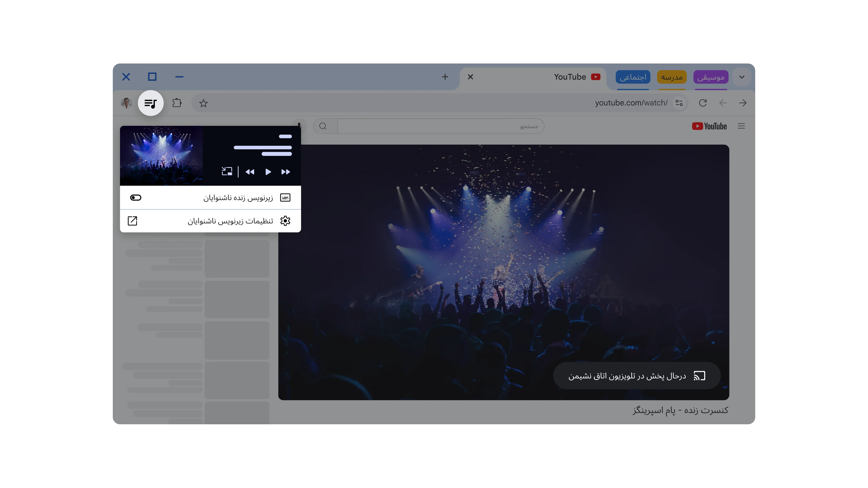Screen dimensions: 868x488
Task: Click the fast forward control
Action: pyautogui.click(x=285, y=172)
